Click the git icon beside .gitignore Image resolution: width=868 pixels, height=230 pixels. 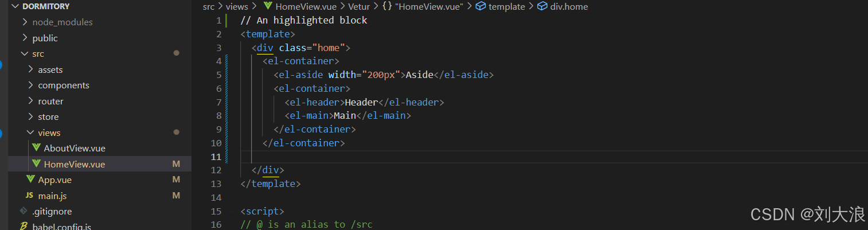pyautogui.click(x=24, y=211)
